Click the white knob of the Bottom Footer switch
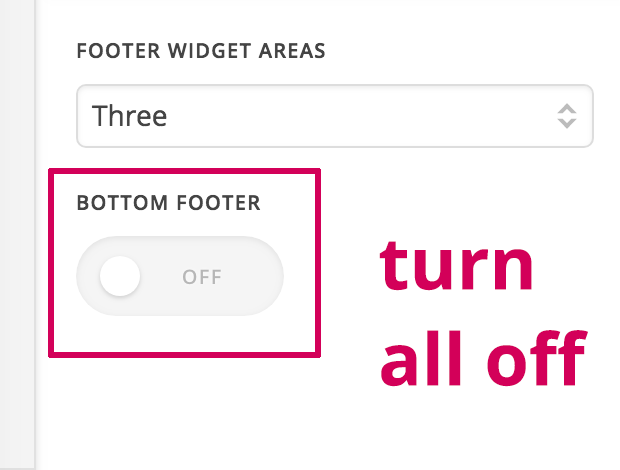The image size is (620, 470). [x=120, y=276]
